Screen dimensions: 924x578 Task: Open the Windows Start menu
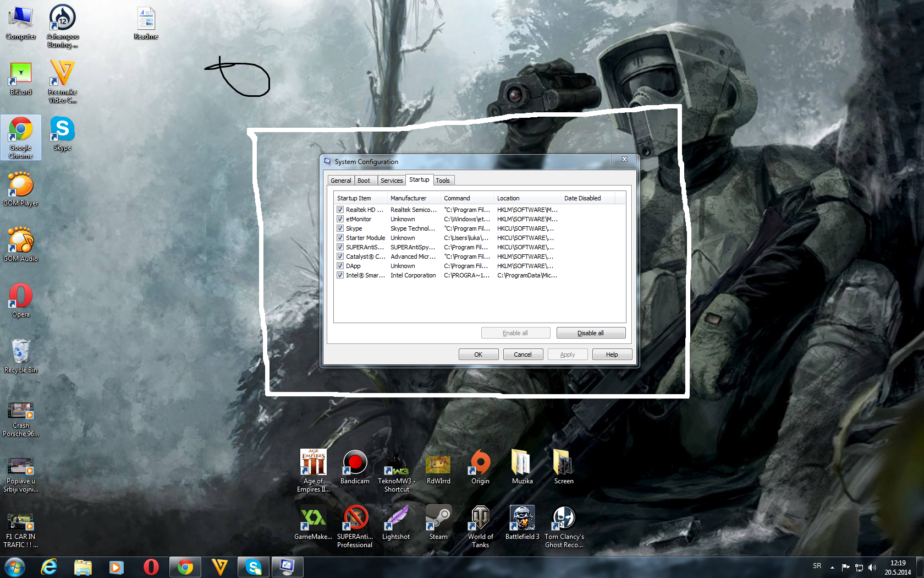pos(14,567)
